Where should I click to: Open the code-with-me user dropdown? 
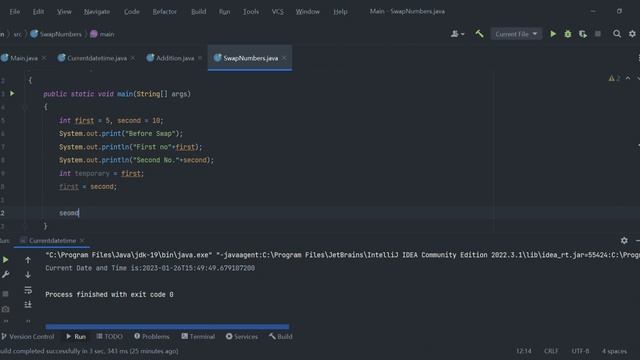pos(457,34)
